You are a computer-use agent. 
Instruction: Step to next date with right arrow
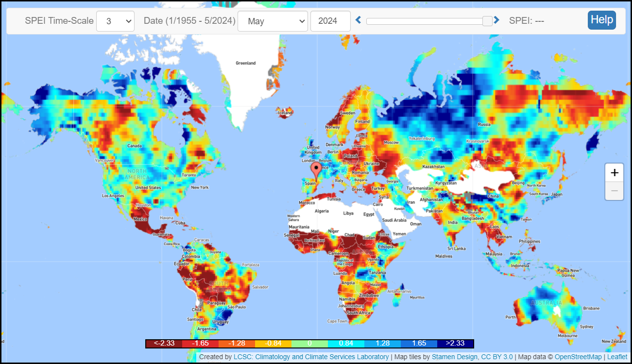click(496, 20)
